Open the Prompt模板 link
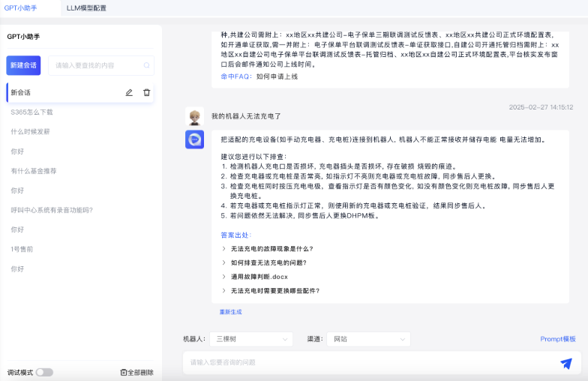The height and width of the screenshot is (381, 588). coord(558,339)
